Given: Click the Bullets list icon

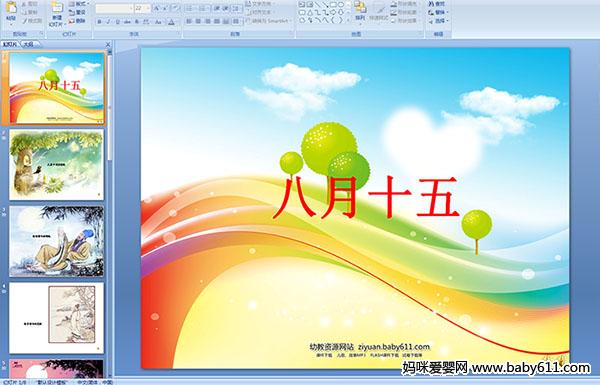Looking at the screenshot, I should click(191, 8).
